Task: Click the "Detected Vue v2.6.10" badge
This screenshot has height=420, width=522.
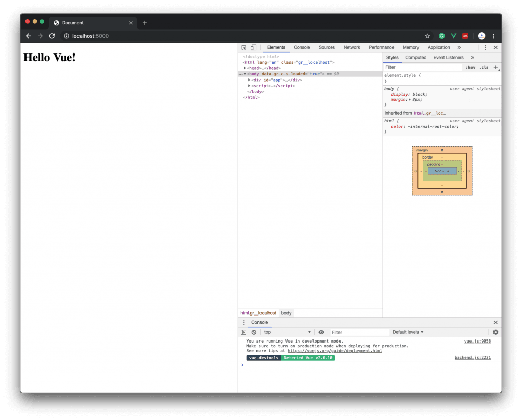Action: (308, 358)
